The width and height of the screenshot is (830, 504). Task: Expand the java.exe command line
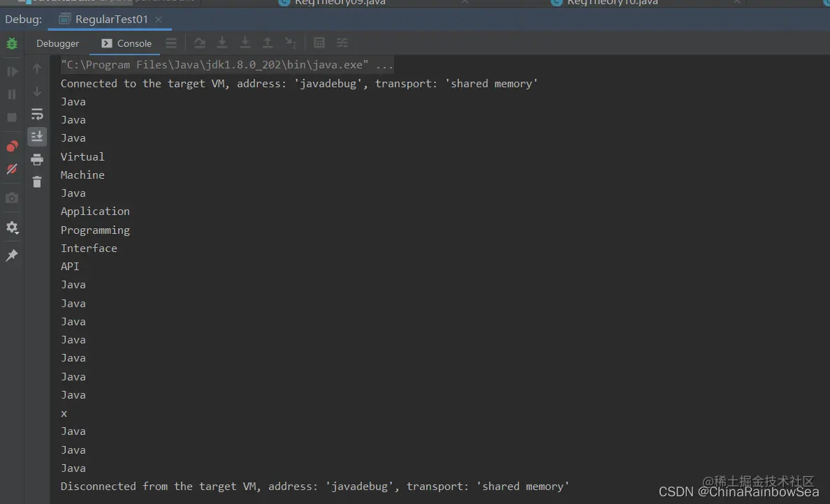[226, 65]
